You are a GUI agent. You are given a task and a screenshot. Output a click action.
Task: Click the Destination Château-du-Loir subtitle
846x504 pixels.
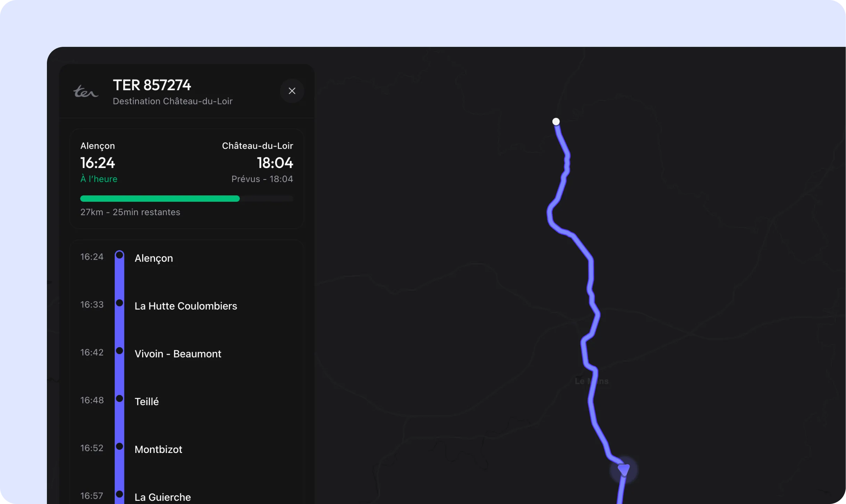(x=173, y=101)
